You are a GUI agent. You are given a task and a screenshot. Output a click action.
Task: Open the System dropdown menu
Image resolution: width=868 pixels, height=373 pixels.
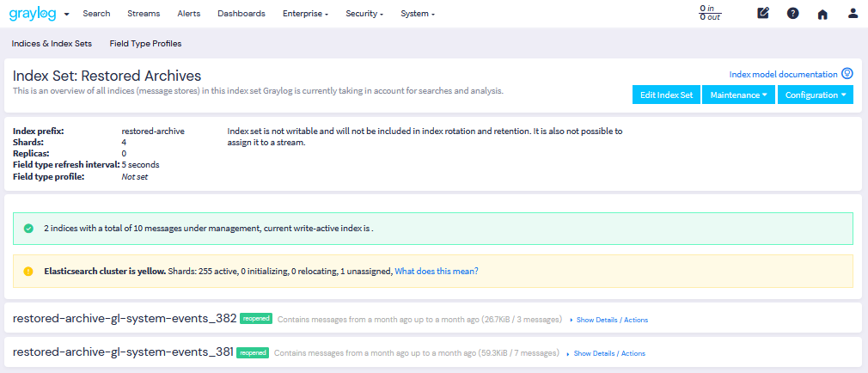(418, 14)
